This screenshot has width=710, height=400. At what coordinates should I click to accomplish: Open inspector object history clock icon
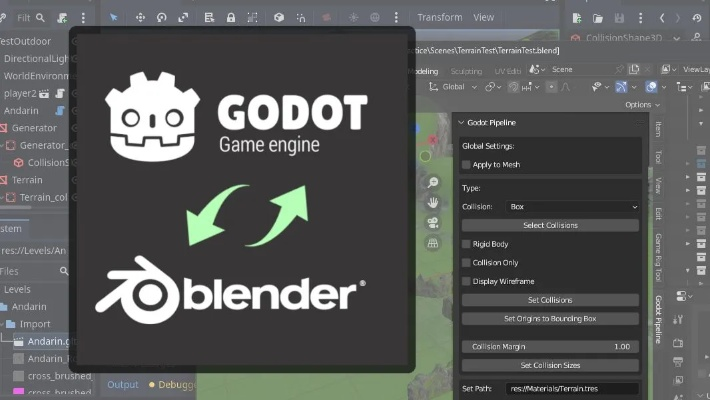697,18
